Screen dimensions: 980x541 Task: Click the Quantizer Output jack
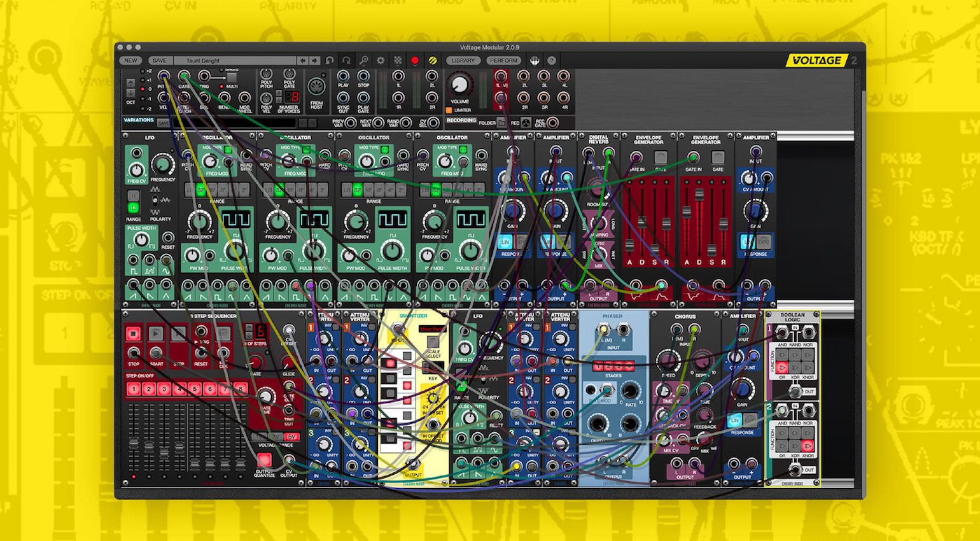click(x=413, y=464)
